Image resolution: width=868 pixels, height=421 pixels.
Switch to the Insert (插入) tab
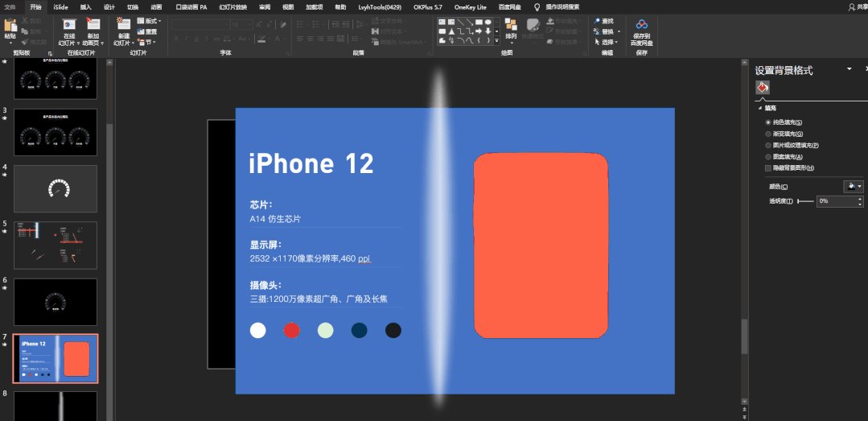pos(86,7)
